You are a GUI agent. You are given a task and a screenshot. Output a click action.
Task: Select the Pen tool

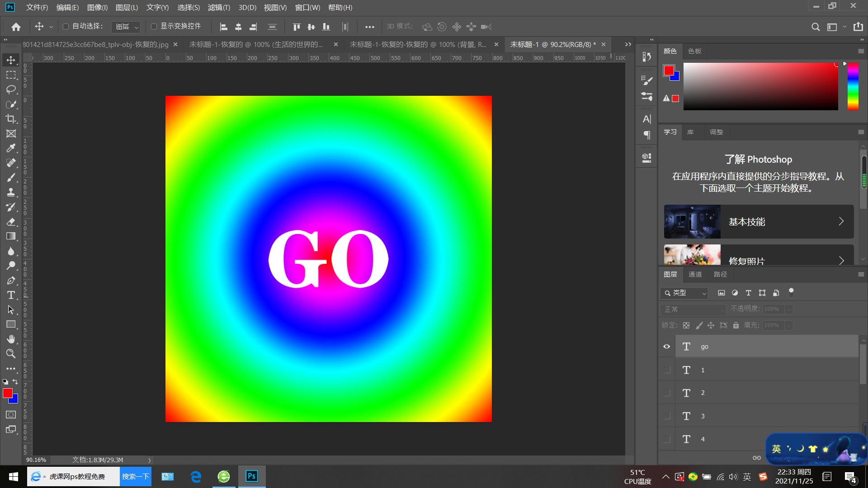[x=11, y=281]
